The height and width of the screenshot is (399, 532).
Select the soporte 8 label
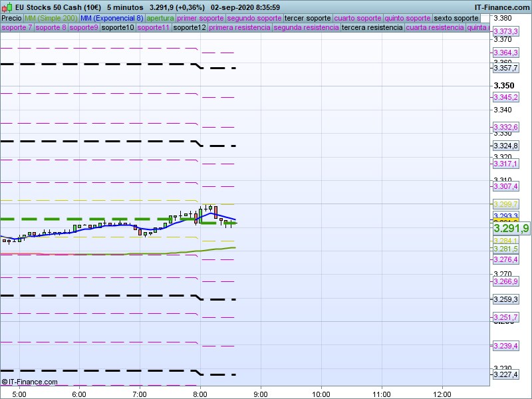tap(51, 27)
